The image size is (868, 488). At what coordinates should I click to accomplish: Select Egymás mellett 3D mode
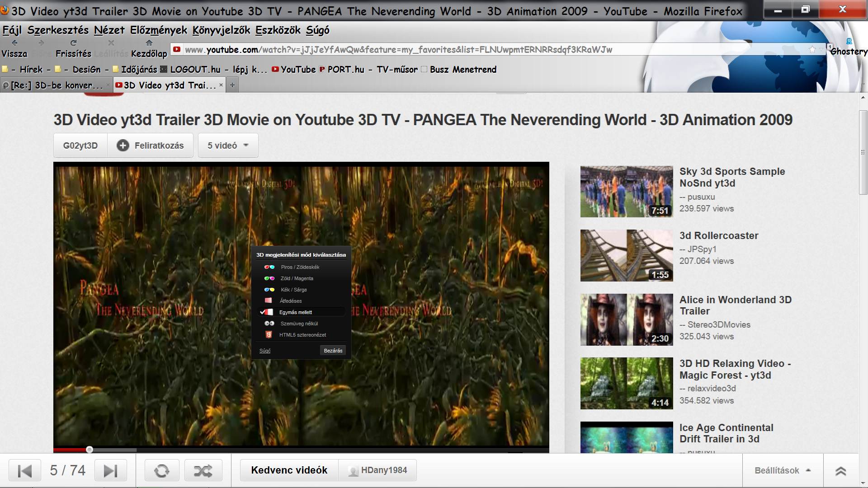(301, 312)
